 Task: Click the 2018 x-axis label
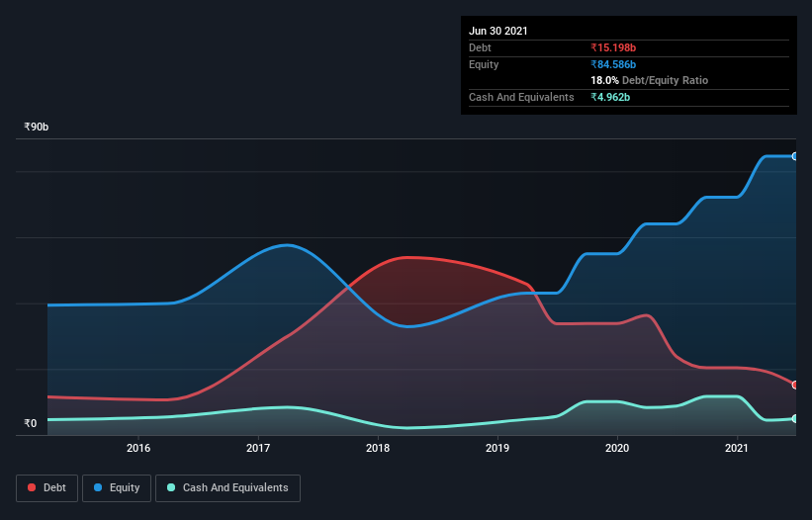pos(378,448)
